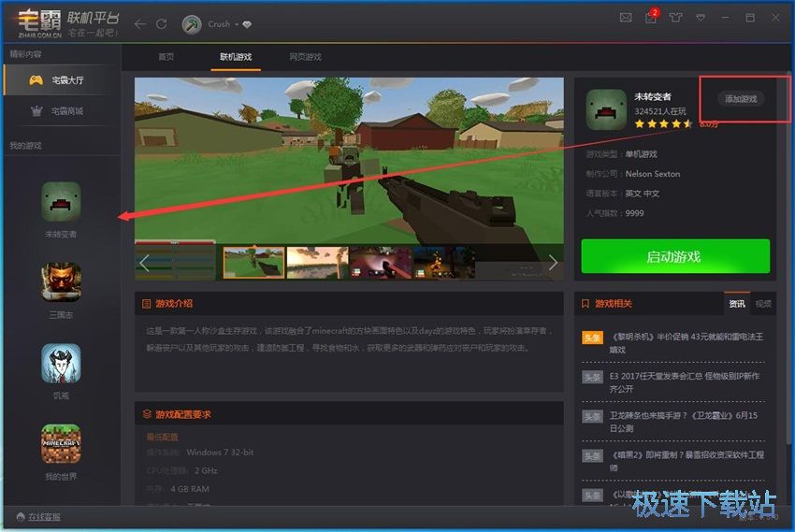
Task: Click the 宅霸大厅 gamepad icon
Action: pos(36,80)
